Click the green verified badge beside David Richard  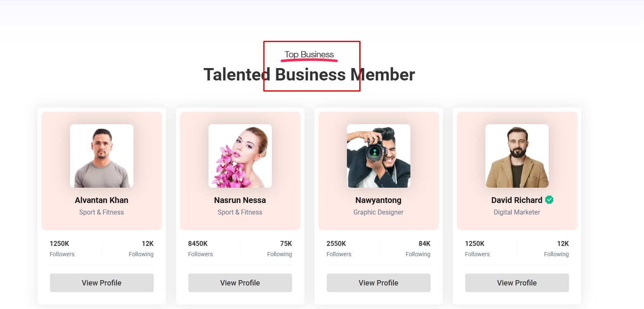[x=549, y=200]
